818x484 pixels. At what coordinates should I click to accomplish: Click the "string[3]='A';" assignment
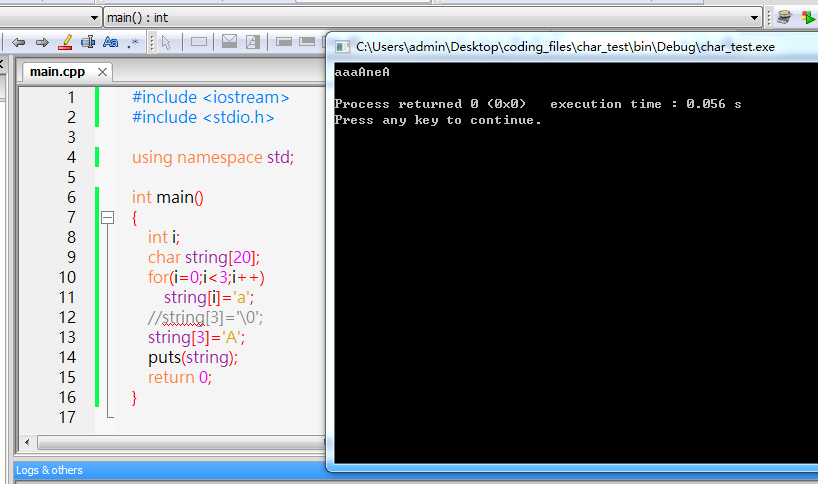click(197, 337)
